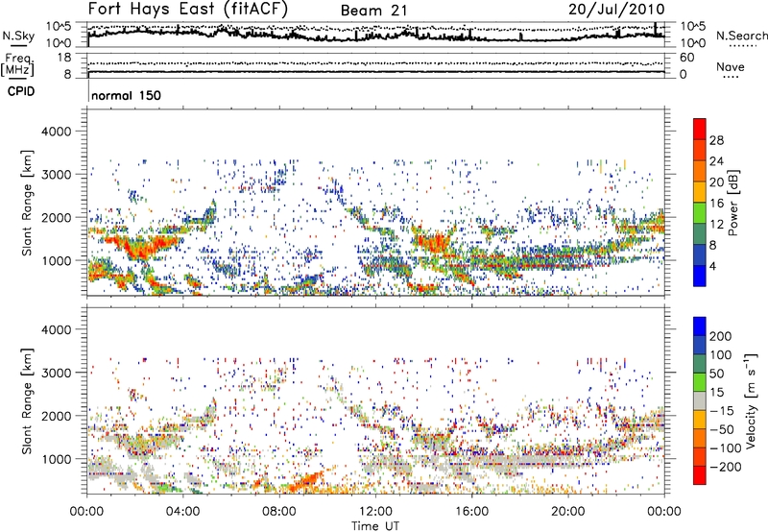Click the '3000' tick on the velocity panel
Viewport: 768px width, 532px height.
pyautogui.click(x=57, y=373)
